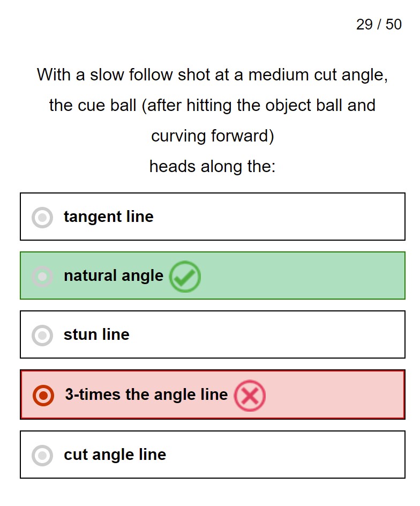Click the selected 3-times the angle line radio button
This screenshot has width=420, height=506.
coord(43,395)
